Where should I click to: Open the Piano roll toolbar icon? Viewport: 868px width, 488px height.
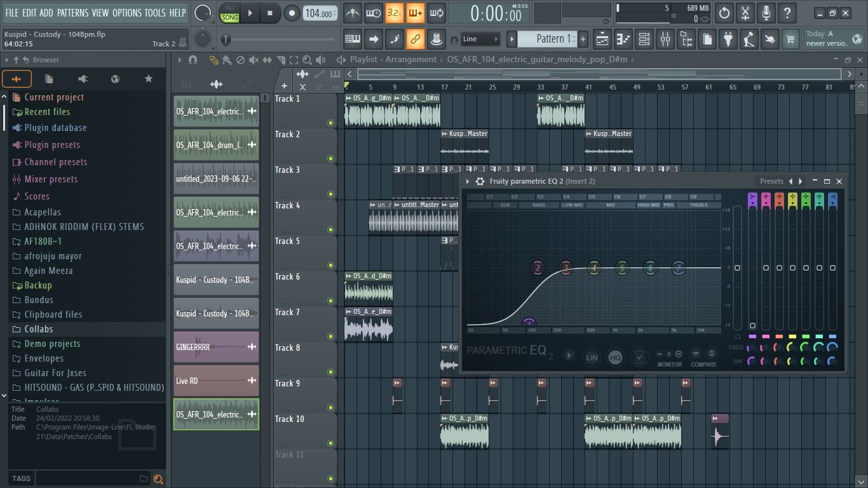(x=623, y=39)
